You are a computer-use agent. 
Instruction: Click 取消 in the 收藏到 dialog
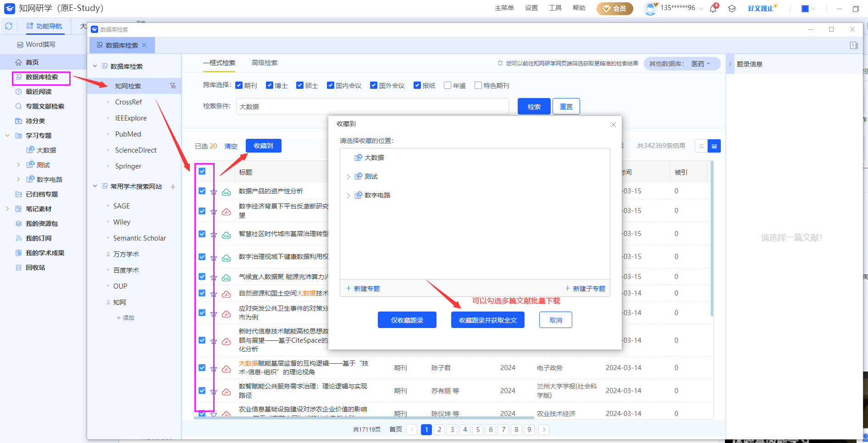pos(556,320)
